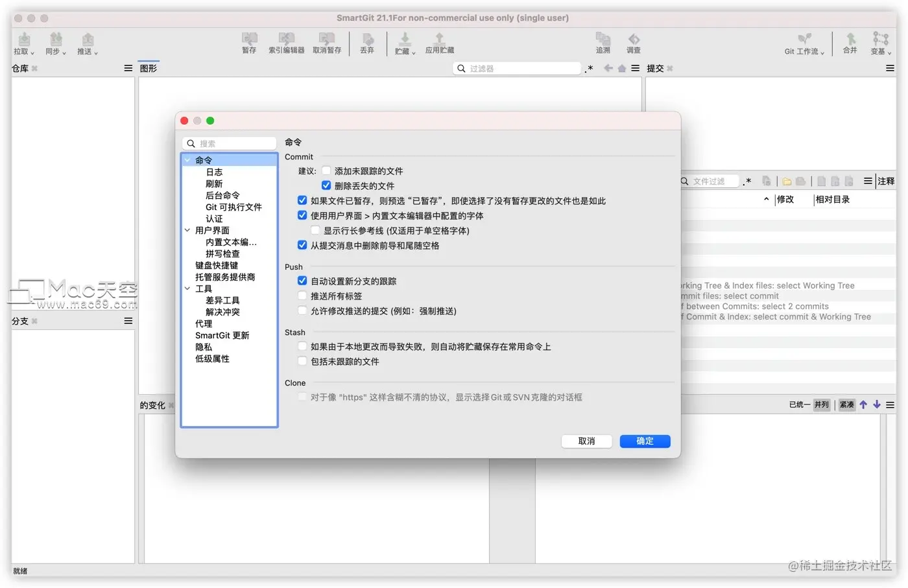The image size is (908, 588).
Task: Click the preferences 搜索 field
Action: click(x=230, y=143)
